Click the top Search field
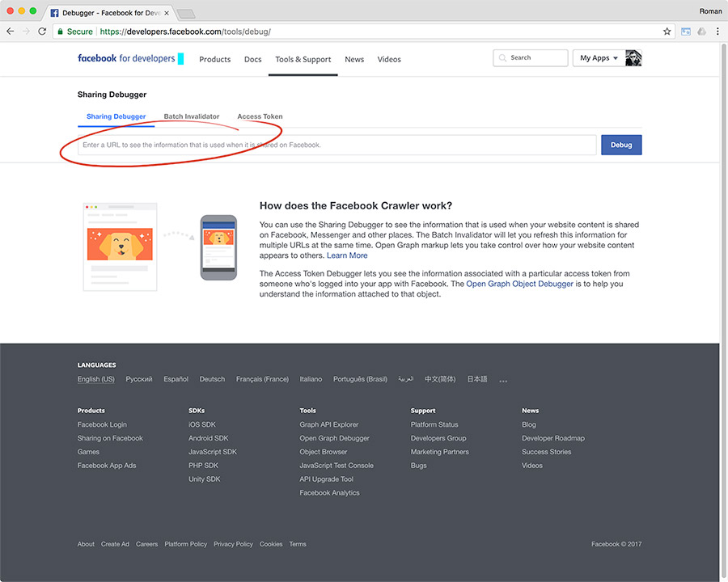 click(x=530, y=58)
